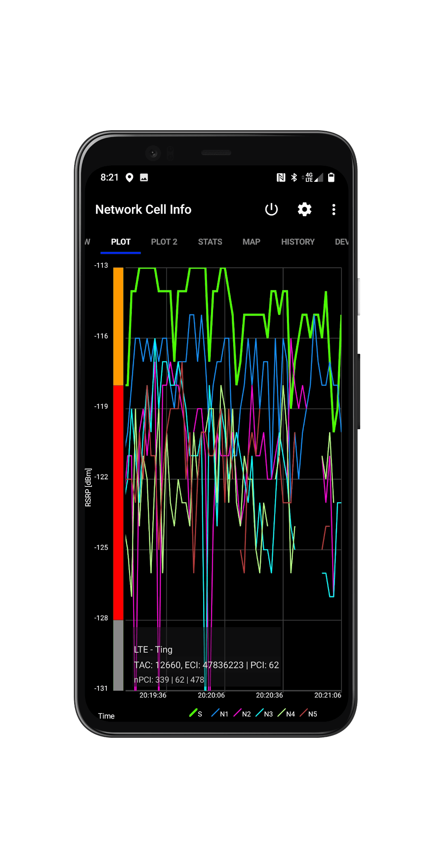Tap the image notification status icon
This screenshot has width=434, height=868.
pos(144,178)
